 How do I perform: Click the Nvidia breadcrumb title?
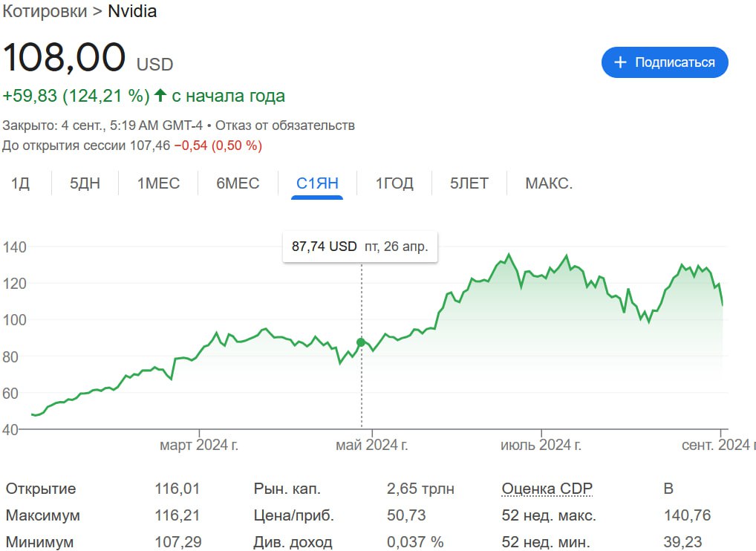[x=132, y=11]
